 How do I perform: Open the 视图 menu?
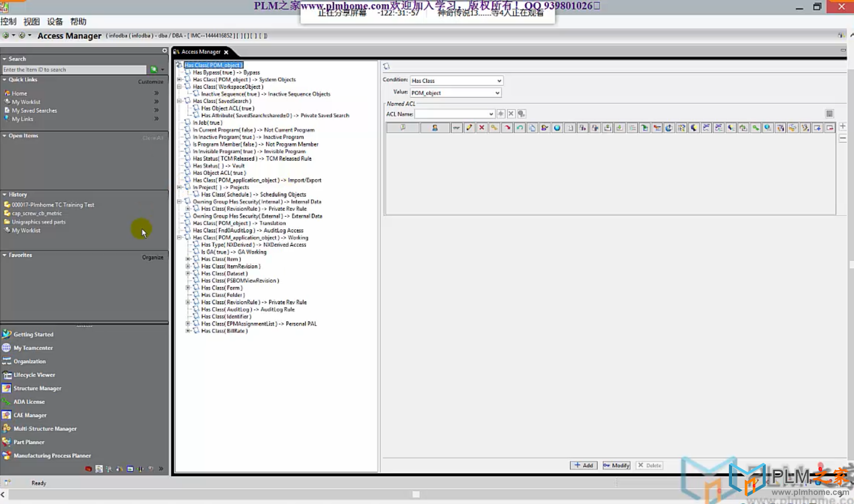pyautogui.click(x=31, y=21)
